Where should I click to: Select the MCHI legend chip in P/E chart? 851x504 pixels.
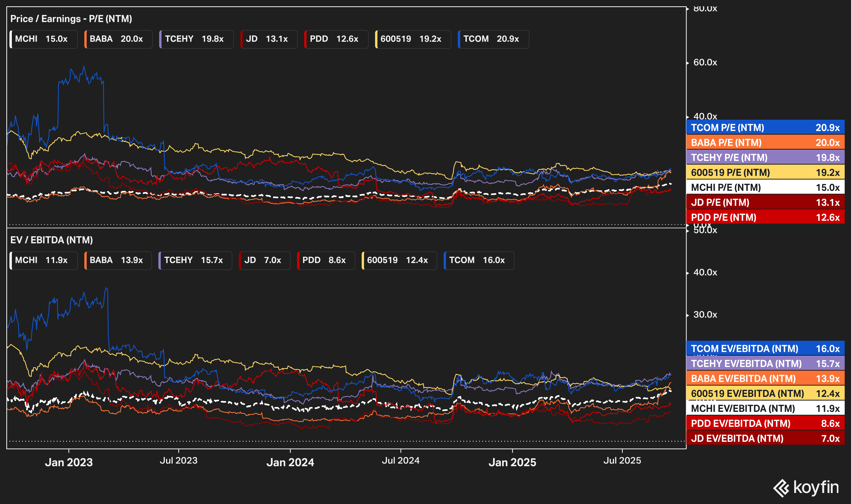[44, 39]
